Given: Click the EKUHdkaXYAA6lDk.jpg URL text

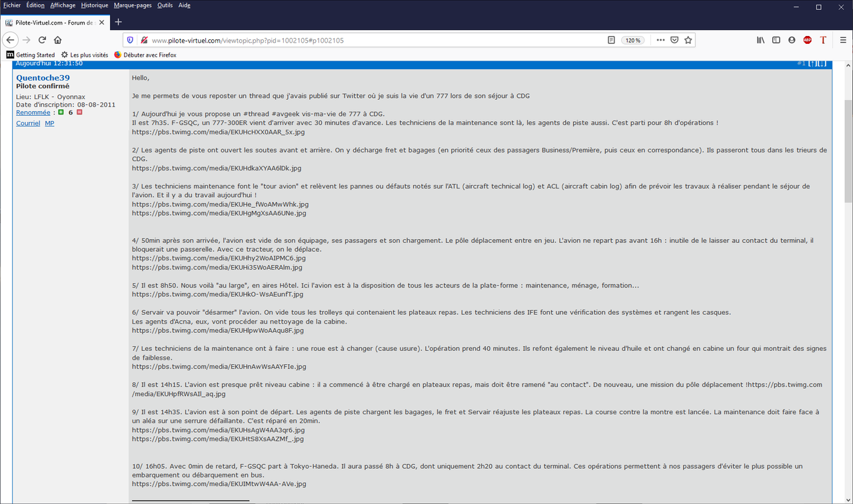Looking at the screenshot, I should tap(217, 168).
